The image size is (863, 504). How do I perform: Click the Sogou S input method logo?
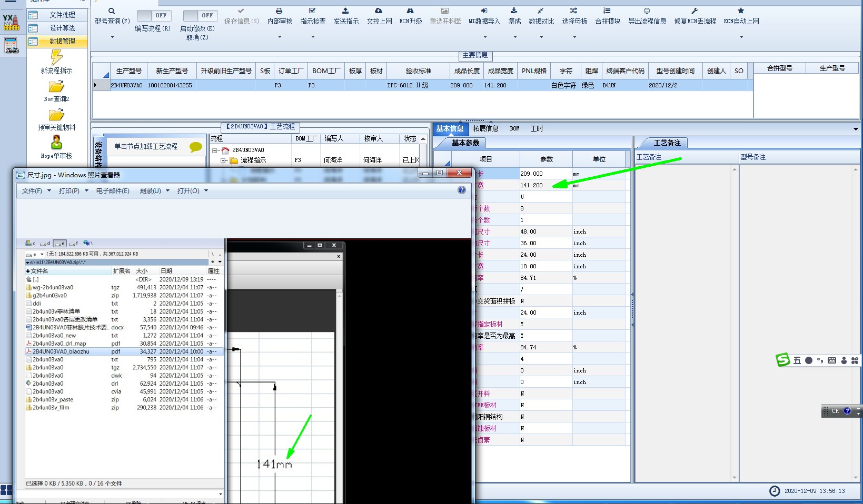(783, 360)
